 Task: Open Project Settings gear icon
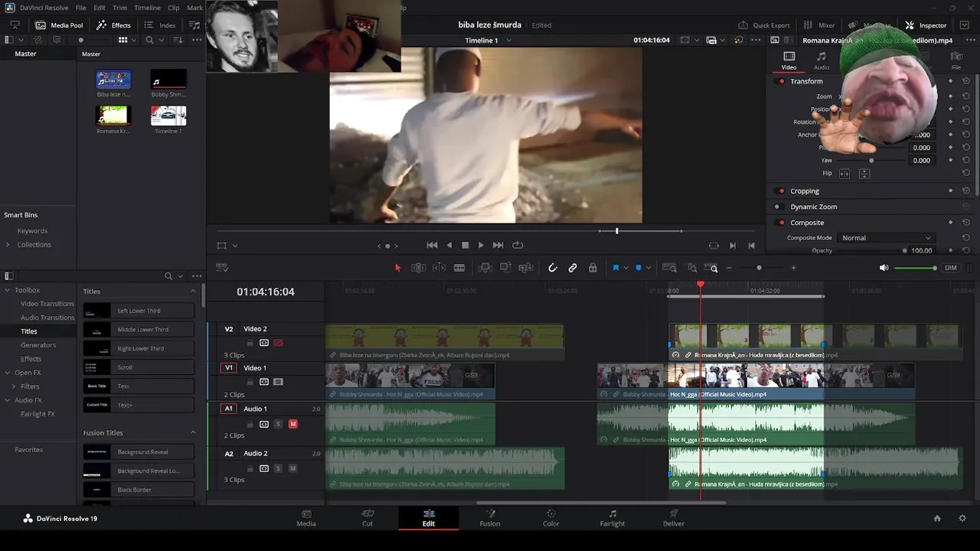pyautogui.click(x=962, y=518)
